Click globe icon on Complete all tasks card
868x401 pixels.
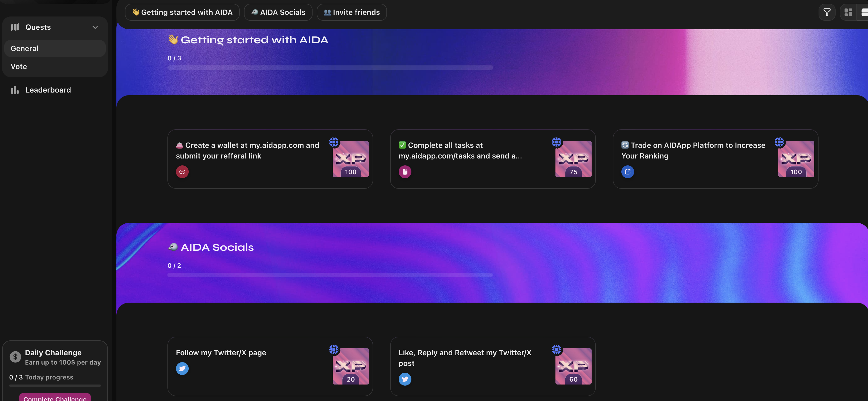pyautogui.click(x=556, y=142)
